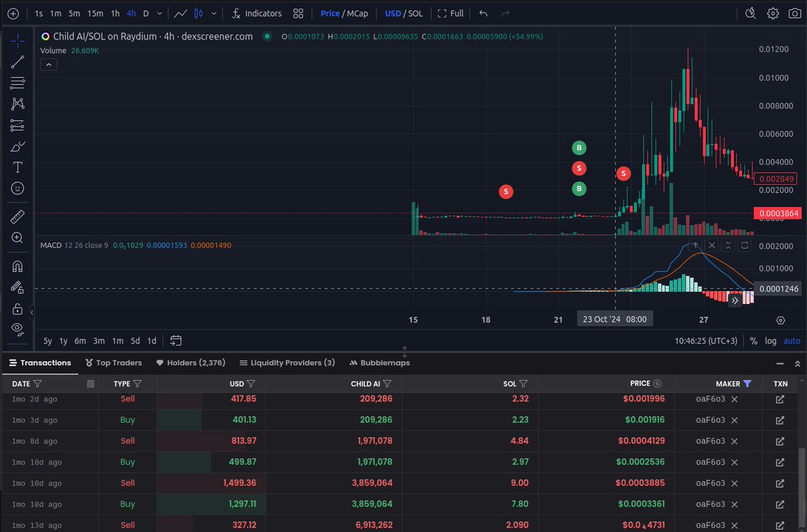
Task: Filter transactions by TYPE column
Action: 137,383
